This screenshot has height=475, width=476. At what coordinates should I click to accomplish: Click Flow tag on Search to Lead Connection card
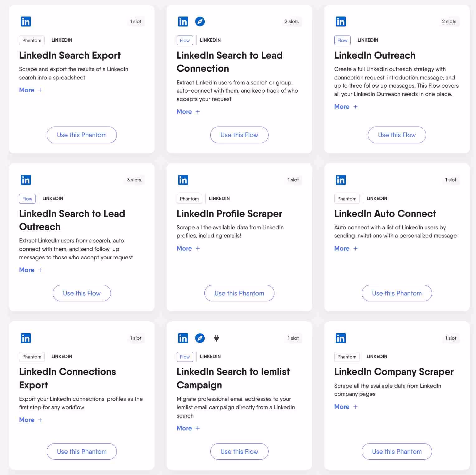[185, 41]
